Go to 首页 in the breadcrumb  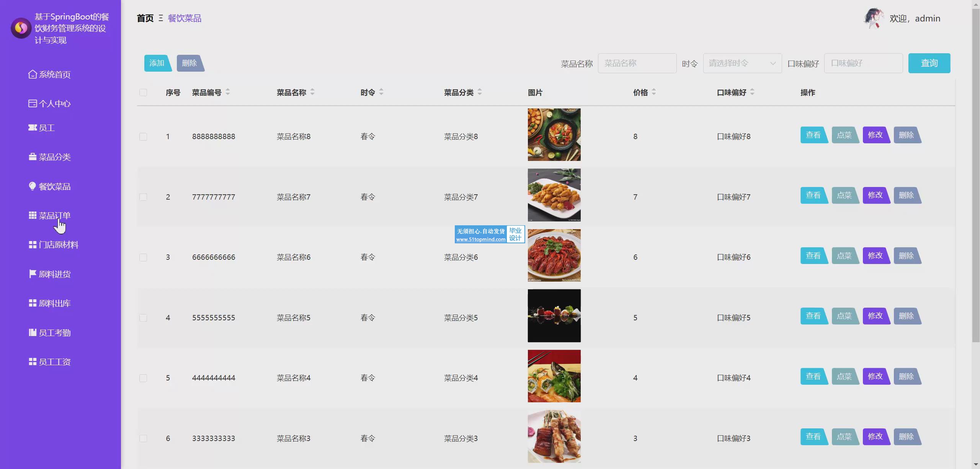click(x=145, y=18)
